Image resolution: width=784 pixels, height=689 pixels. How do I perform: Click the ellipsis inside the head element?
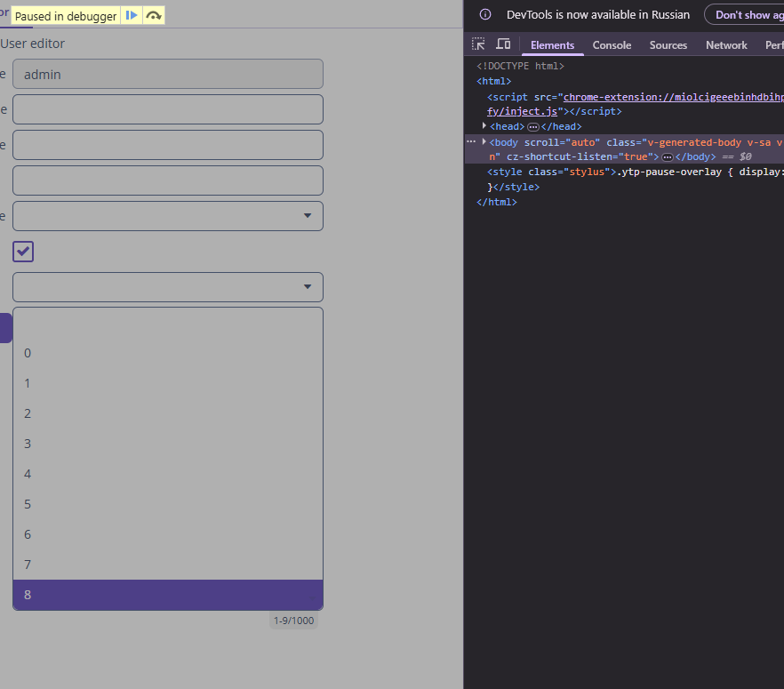[x=533, y=127]
